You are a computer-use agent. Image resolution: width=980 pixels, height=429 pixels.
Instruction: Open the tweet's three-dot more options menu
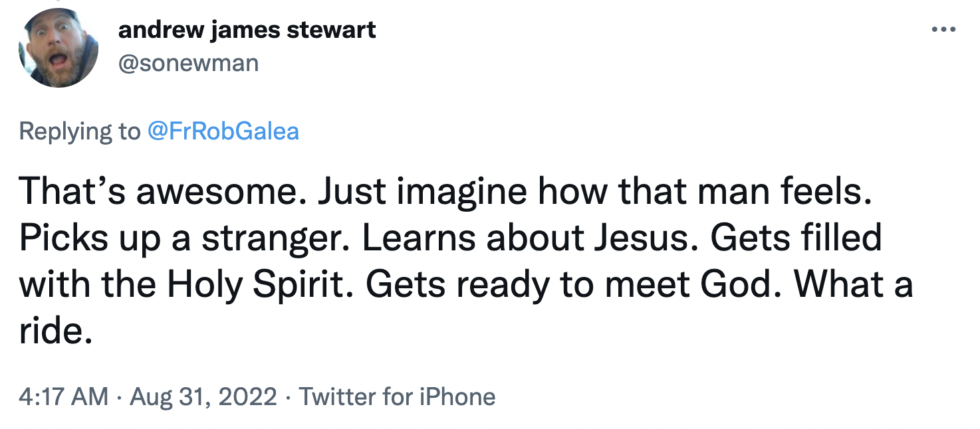click(x=943, y=30)
